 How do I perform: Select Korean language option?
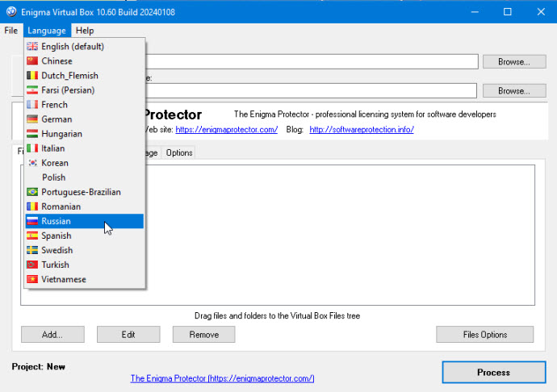pyautogui.click(x=85, y=163)
